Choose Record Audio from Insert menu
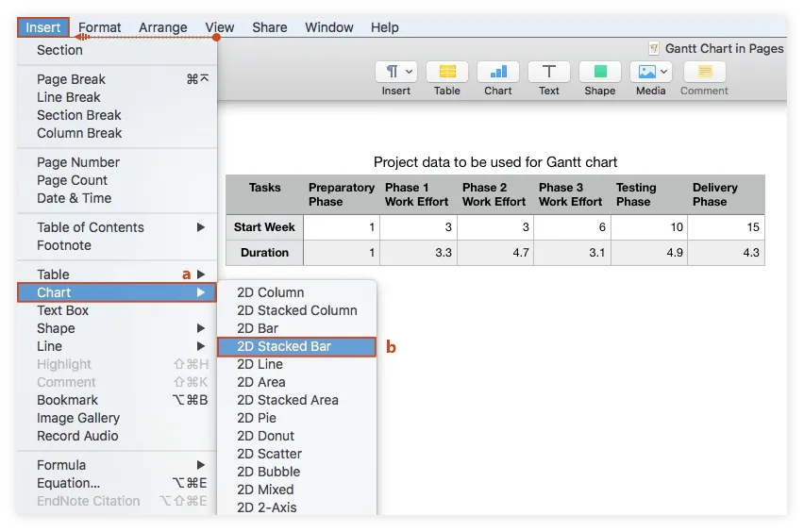The image size is (804, 532). tap(77, 436)
